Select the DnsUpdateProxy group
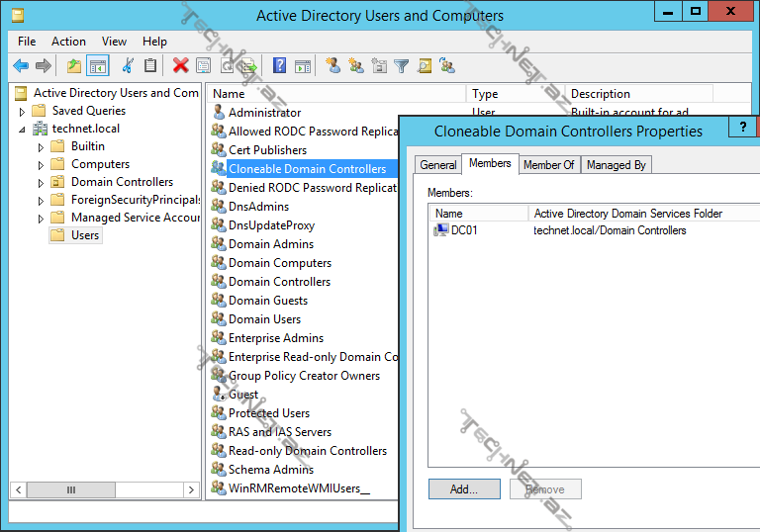This screenshot has width=760, height=532. [263, 225]
